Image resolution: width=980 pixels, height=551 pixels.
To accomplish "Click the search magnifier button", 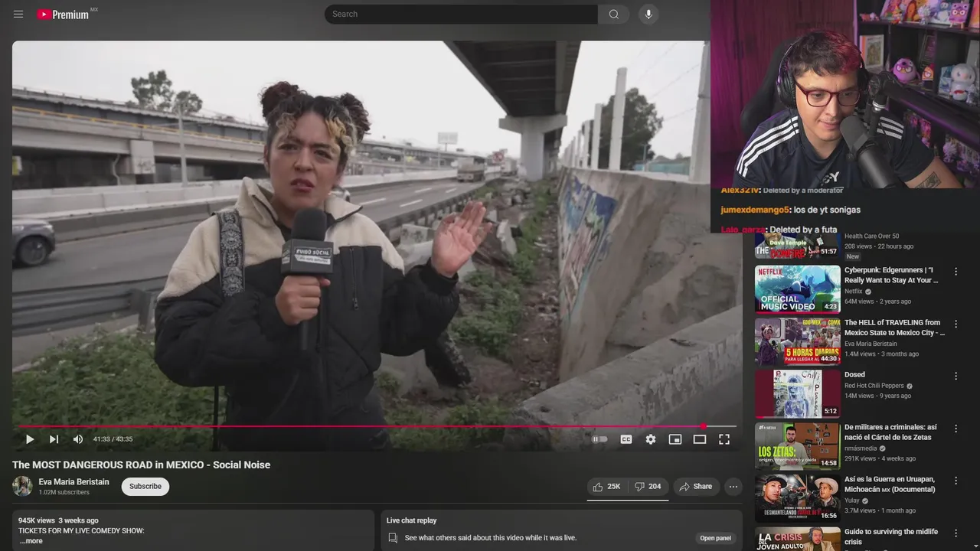I will click(x=613, y=14).
